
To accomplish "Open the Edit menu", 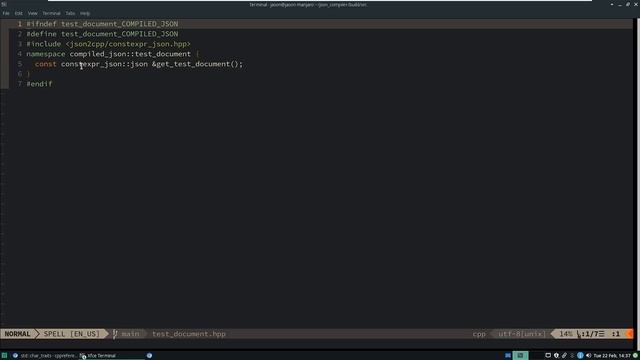I will click(x=19, y=13).
